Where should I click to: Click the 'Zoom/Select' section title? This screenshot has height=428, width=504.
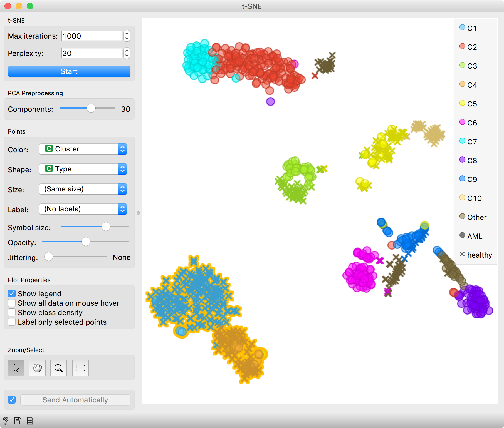point(26,350)
